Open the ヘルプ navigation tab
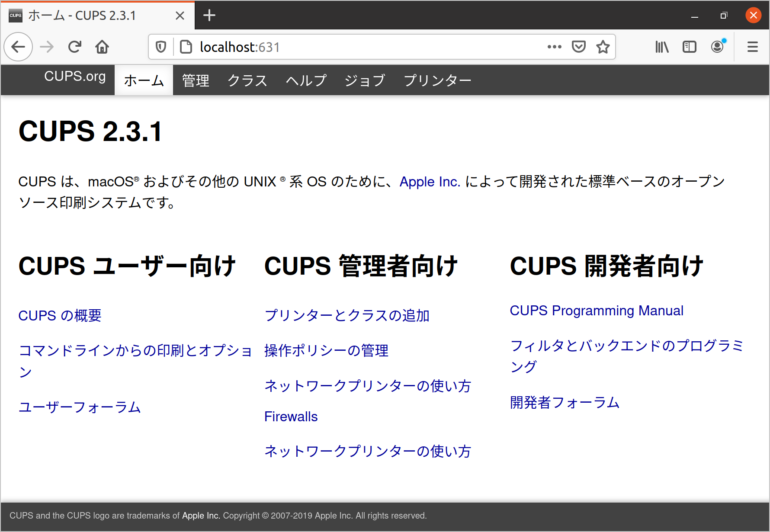 tap(306, 80)
